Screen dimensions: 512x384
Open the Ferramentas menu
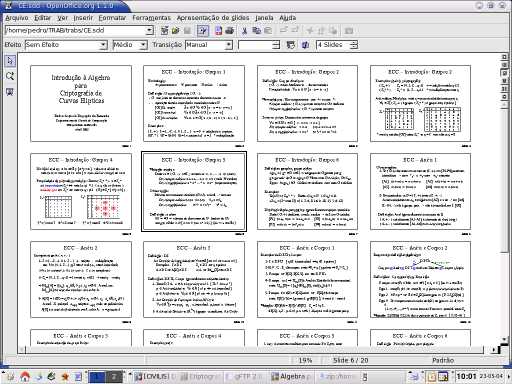coord(151,18)
